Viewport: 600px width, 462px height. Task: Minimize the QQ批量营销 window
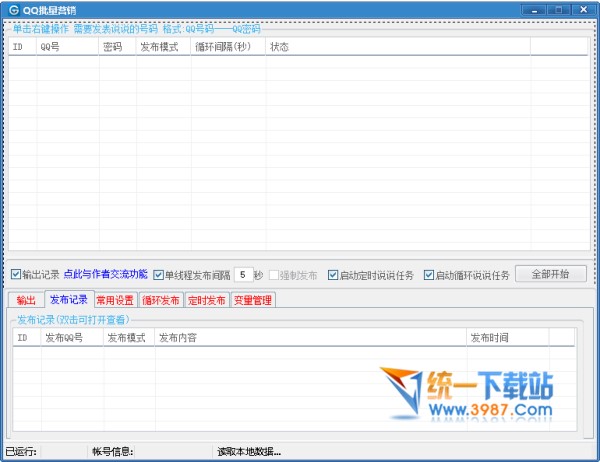coord(534,10)
